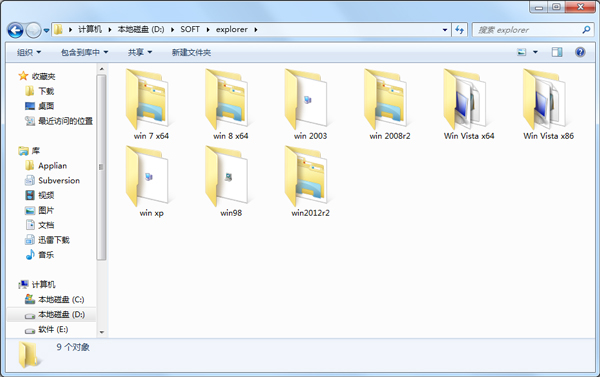This screenshot has height=377, width=600.
Task: Open the 图片 library
Action: (40, 210)
